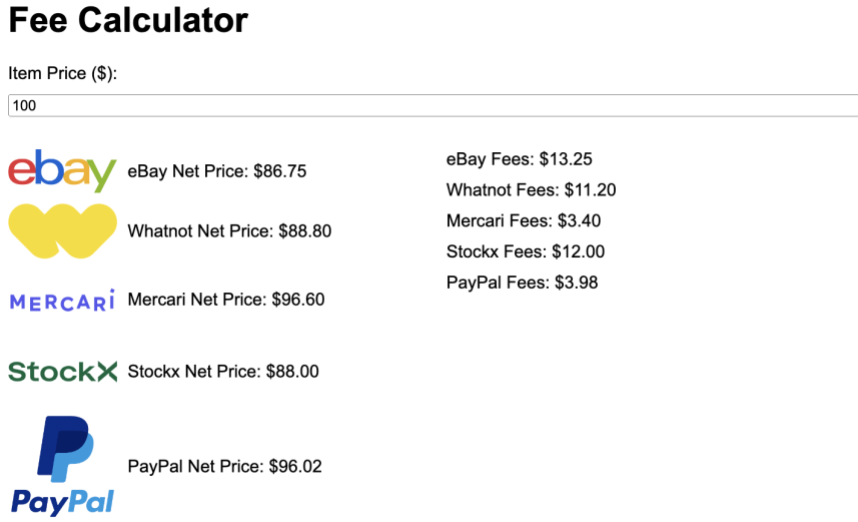Image resolution: width=858 pixels, height=522 pixels.
Task: Select the PayPal Net Price text
Action: [225, 466]
